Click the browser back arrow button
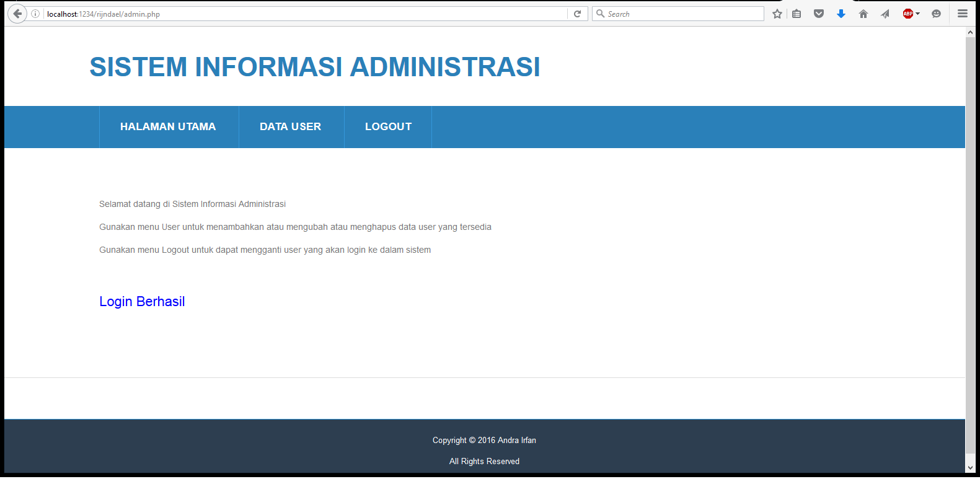 pos(17,14)
